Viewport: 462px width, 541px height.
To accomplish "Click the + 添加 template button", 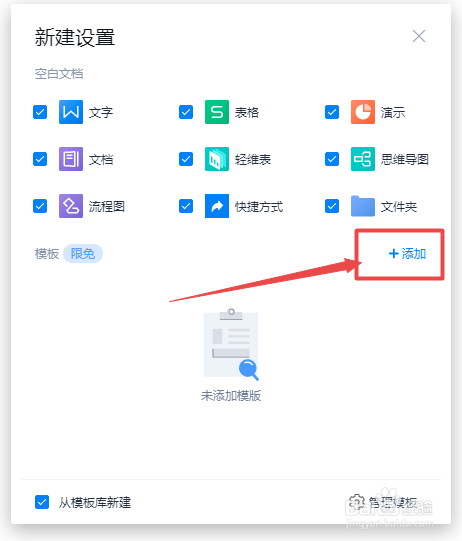I will 407,254.
